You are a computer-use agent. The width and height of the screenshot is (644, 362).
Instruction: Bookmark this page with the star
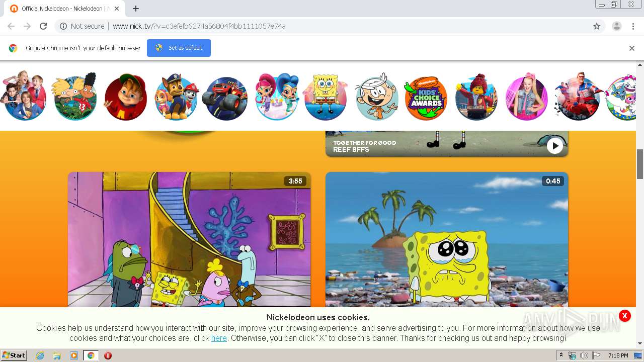(x=597, y=26)
